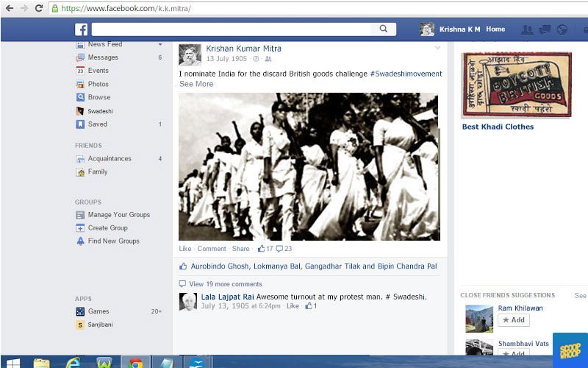Screen dimensions: 588x368
Task: Open Bipin Chandra Pal in likes list
Action: pos(407,266)
